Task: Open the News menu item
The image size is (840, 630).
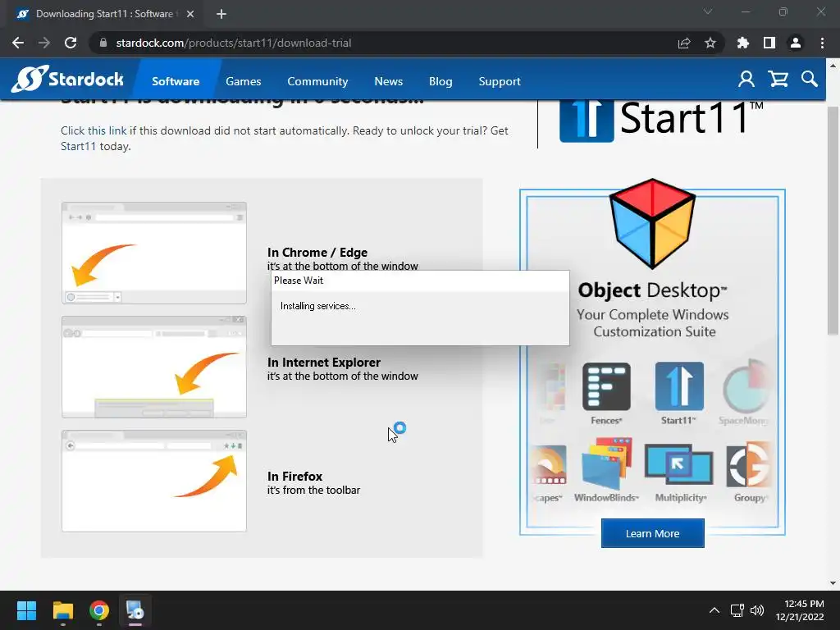Action: (388, 81)
